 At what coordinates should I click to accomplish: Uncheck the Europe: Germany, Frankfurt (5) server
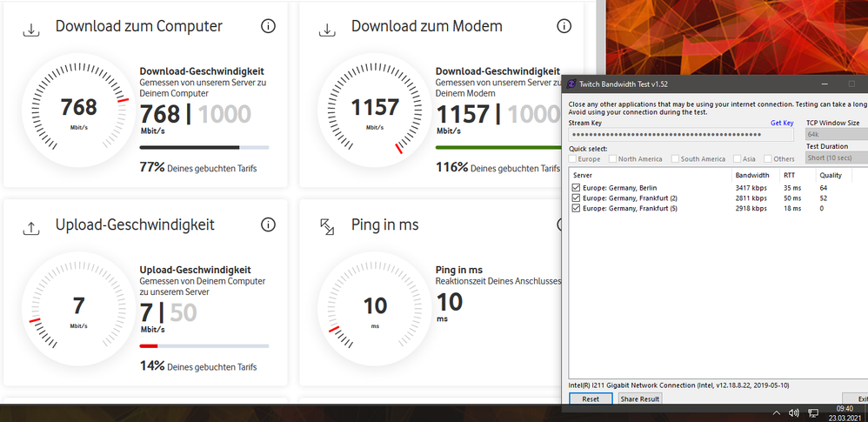pyautogui.click(x=577, y=208)
